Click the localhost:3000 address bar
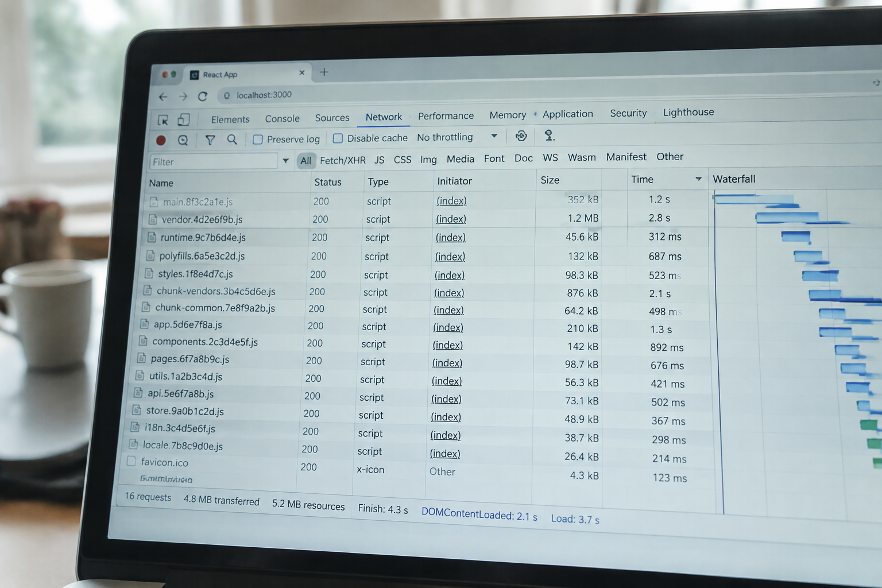The image size is (882, 588). click(264, 95)
